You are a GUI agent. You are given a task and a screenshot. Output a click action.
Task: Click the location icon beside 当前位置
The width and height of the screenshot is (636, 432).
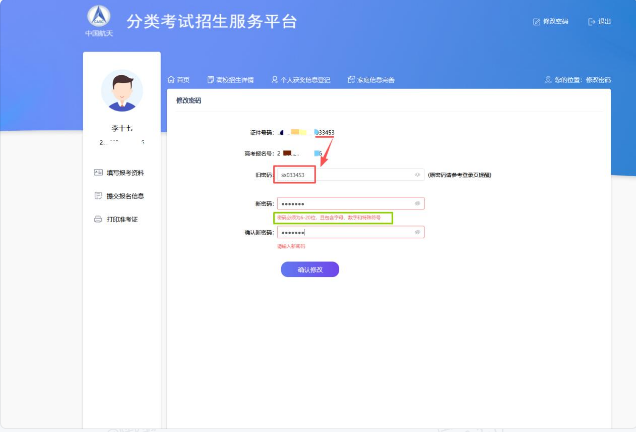[x=548, y=79]
